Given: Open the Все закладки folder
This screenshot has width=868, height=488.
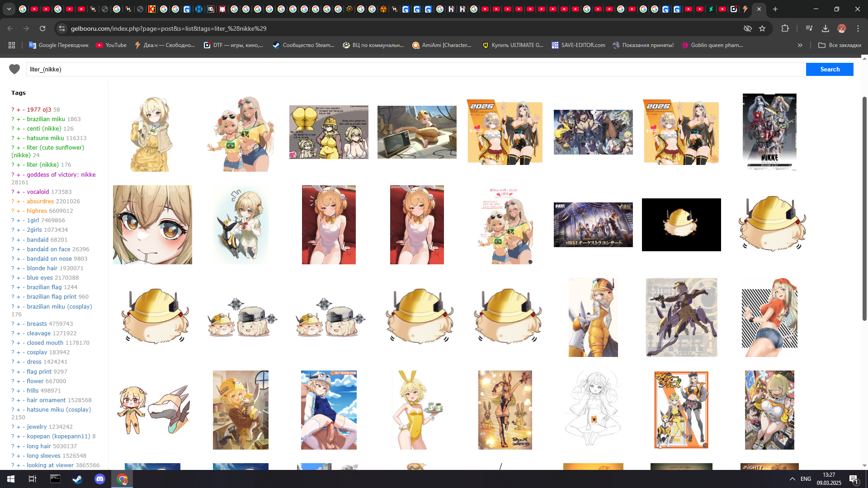Looking at the screenshot, I should pos(840,45).
